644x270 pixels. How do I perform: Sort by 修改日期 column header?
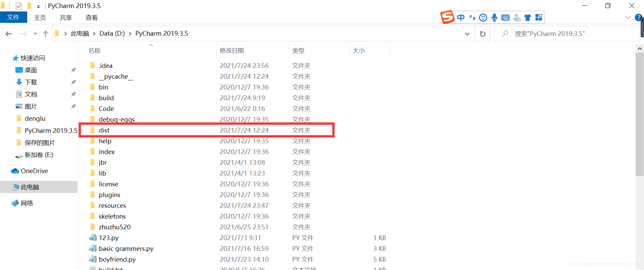point(232,51)
